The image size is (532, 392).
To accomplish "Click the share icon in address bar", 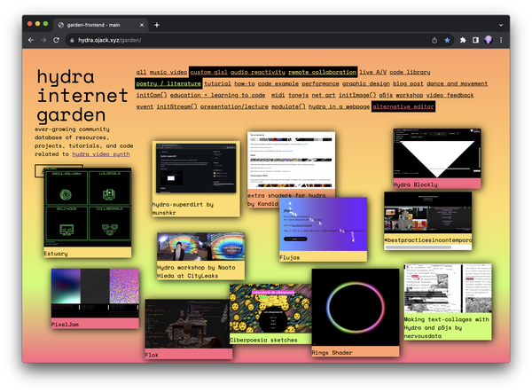I will pos(434,40).
